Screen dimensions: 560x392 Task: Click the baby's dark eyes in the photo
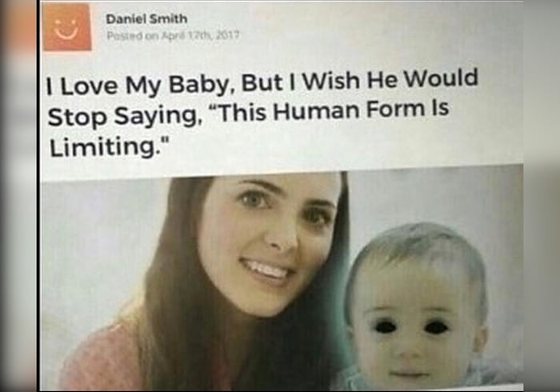coord(411,326)
